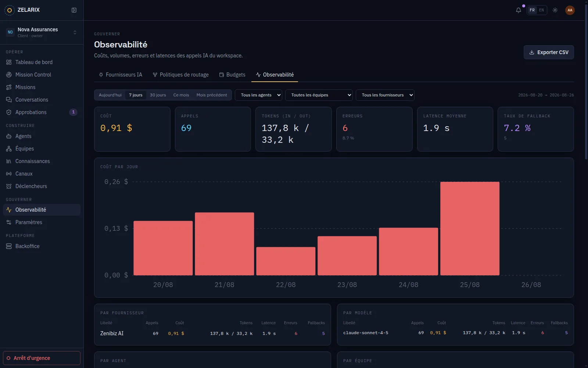Select the Ce mois range
The image size is (588, 368).
point(181,95)
